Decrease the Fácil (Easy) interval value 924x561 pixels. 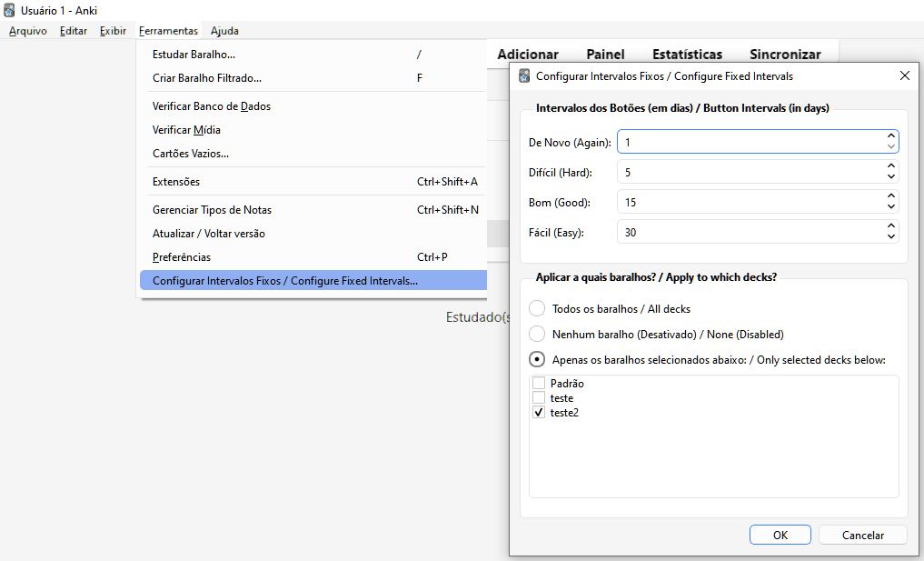[x=890, y=236]
